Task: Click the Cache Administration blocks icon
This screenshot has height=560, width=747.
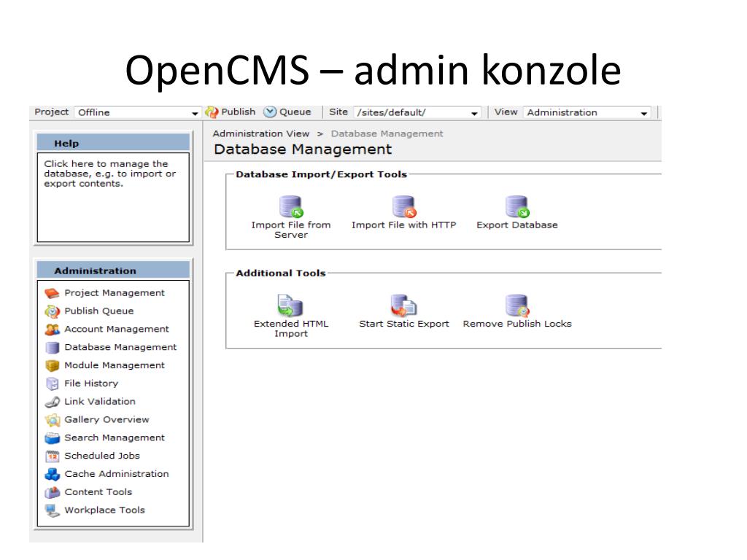Action: 52,474
